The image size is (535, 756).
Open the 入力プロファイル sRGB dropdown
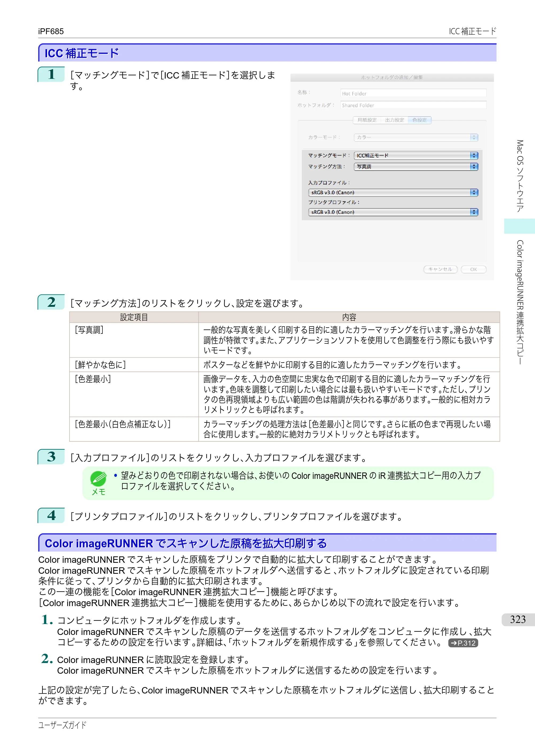393,193
